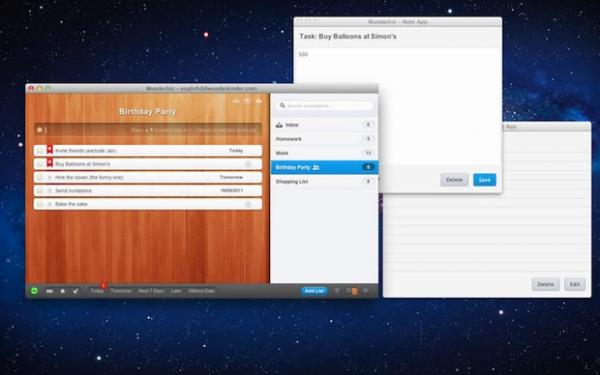Click the green sync button in bottom bar
This screenshot has height=375, width=600.
click(x=34, y=291)
